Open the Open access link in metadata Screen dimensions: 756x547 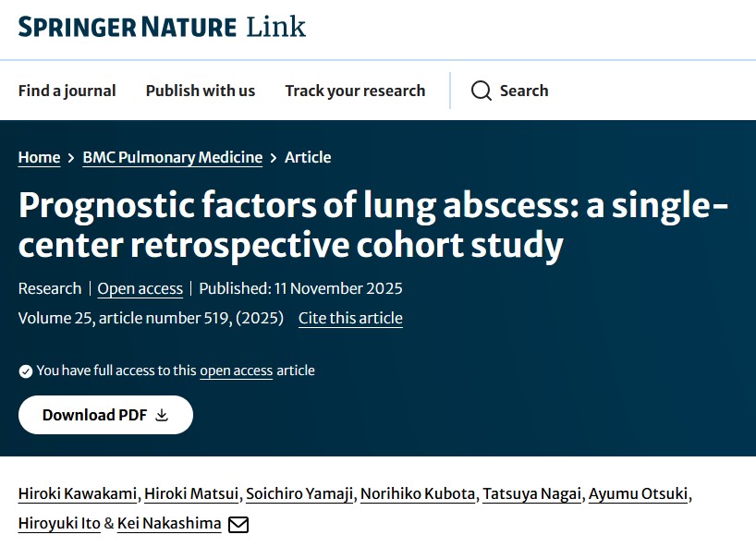140,288
